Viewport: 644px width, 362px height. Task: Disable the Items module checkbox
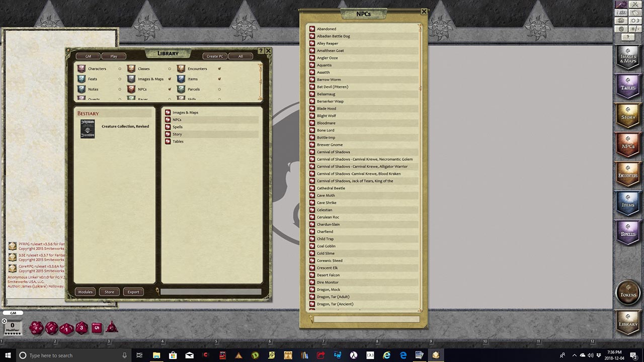[219, 79]
